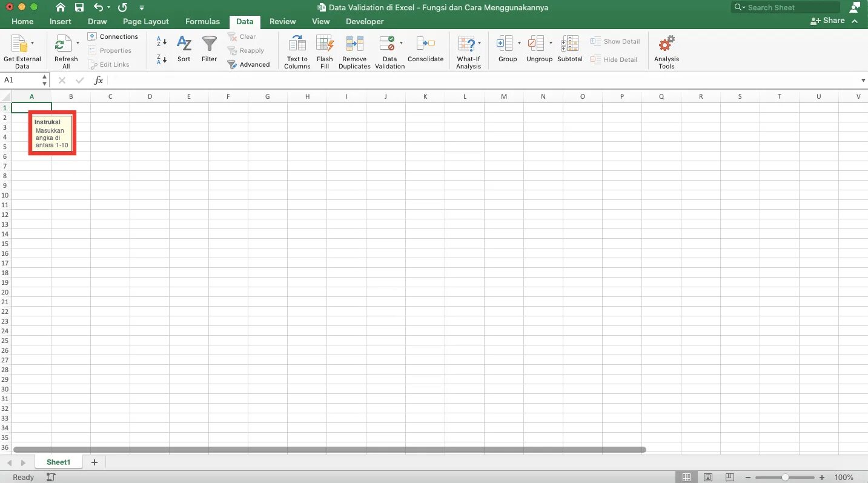Select the Sheet1 tab
The width and height of the screenshot is (868, 483).
click(x=59, y=462)
